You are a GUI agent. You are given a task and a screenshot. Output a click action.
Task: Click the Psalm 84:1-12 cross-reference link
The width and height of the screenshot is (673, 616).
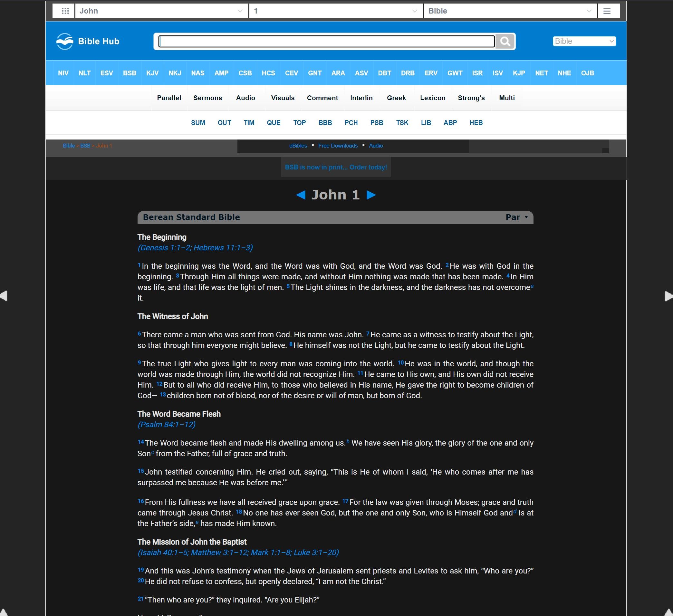[166, 424]
